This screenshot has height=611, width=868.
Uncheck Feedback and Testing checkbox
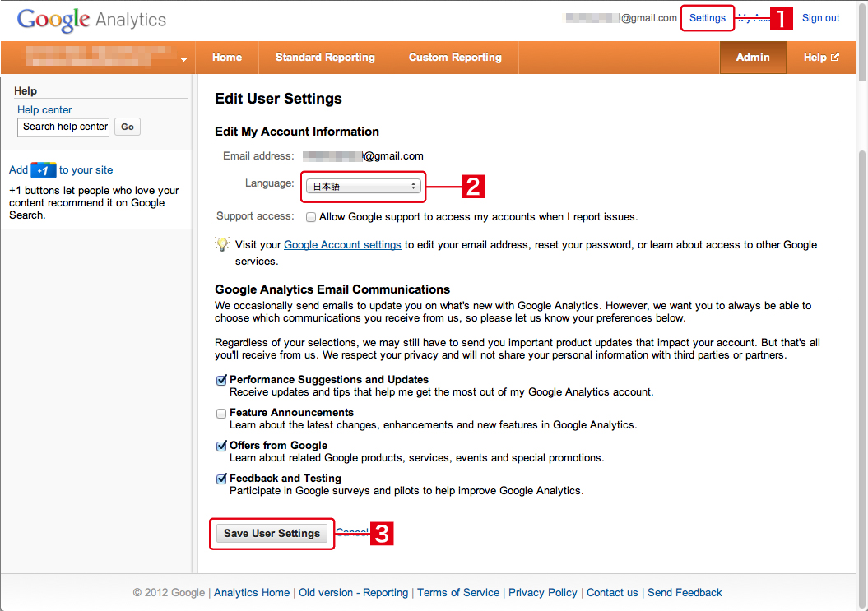221,479
